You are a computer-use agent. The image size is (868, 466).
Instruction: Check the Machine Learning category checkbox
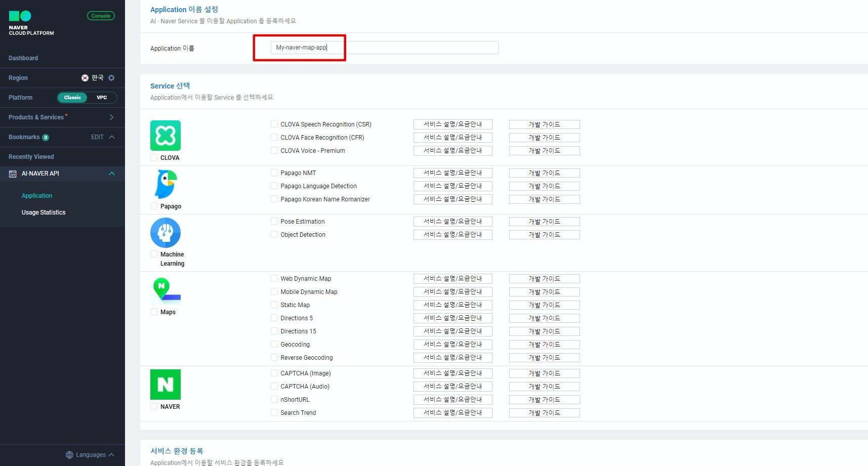pyautogui.click(x=154, y=255)
